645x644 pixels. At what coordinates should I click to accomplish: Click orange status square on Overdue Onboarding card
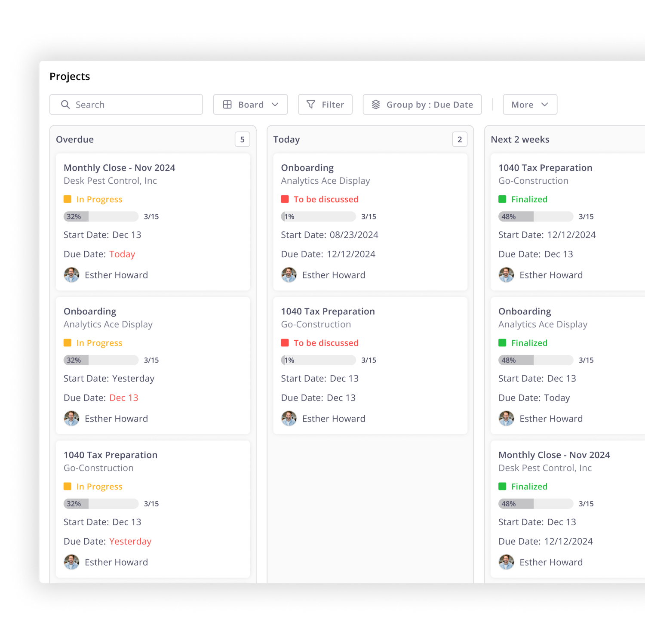(68, 343)
